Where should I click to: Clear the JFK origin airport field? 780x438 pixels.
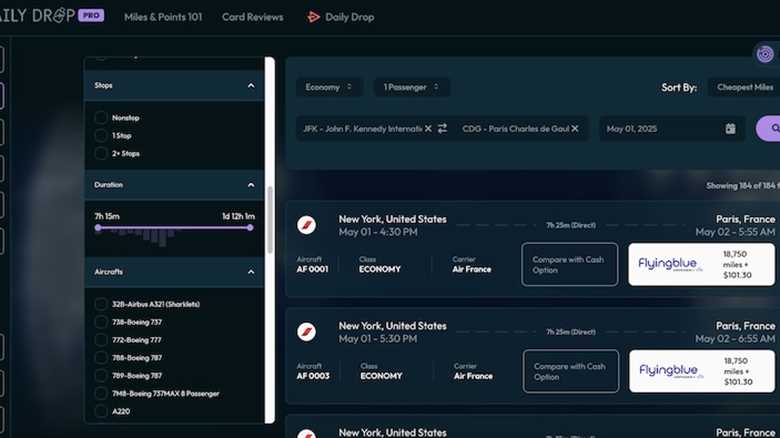pyautogui.click(x=428, y=128)
